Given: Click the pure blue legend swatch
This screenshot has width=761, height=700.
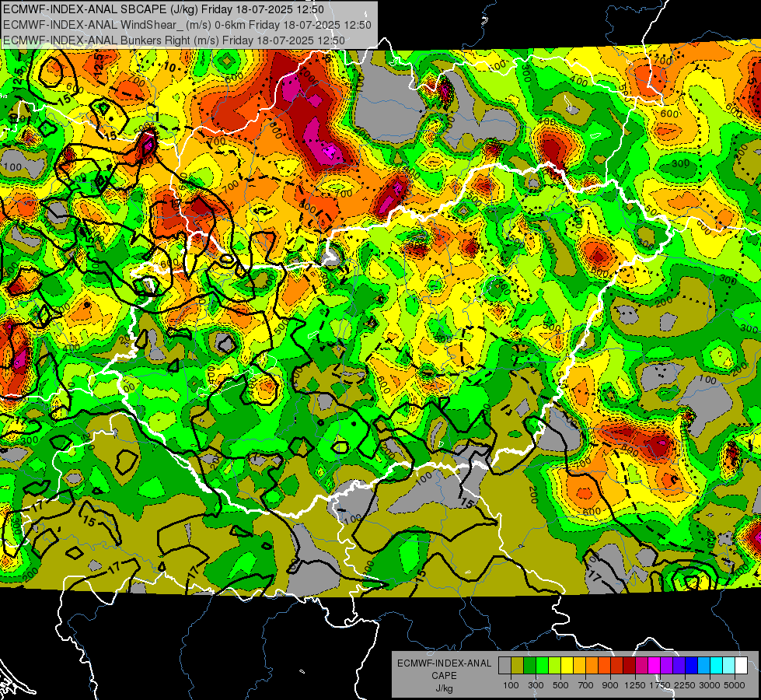Looking at the screenshot, I should 692,665.
